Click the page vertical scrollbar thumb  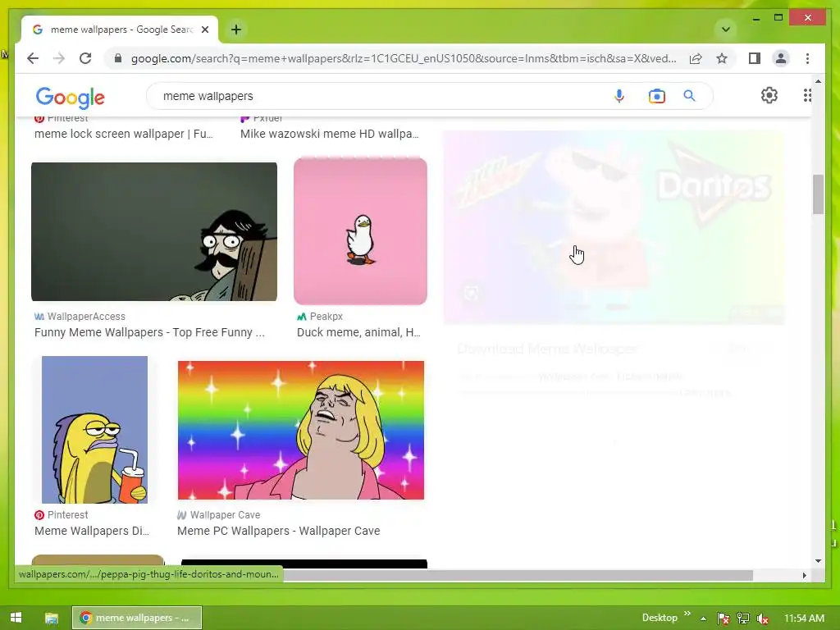[818, 194]
